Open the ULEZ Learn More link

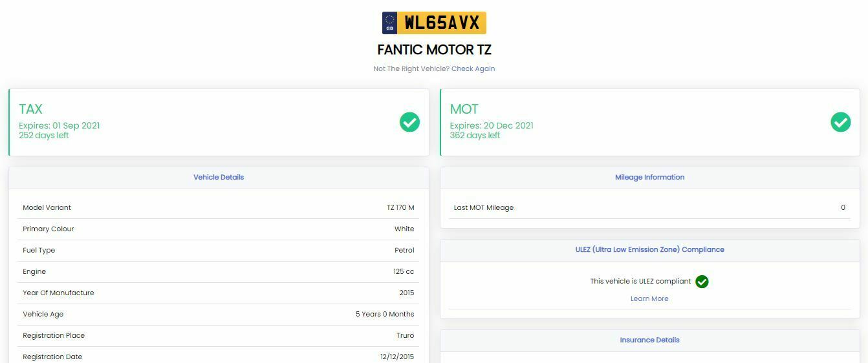pyautogui.click(x=649, y=298)
